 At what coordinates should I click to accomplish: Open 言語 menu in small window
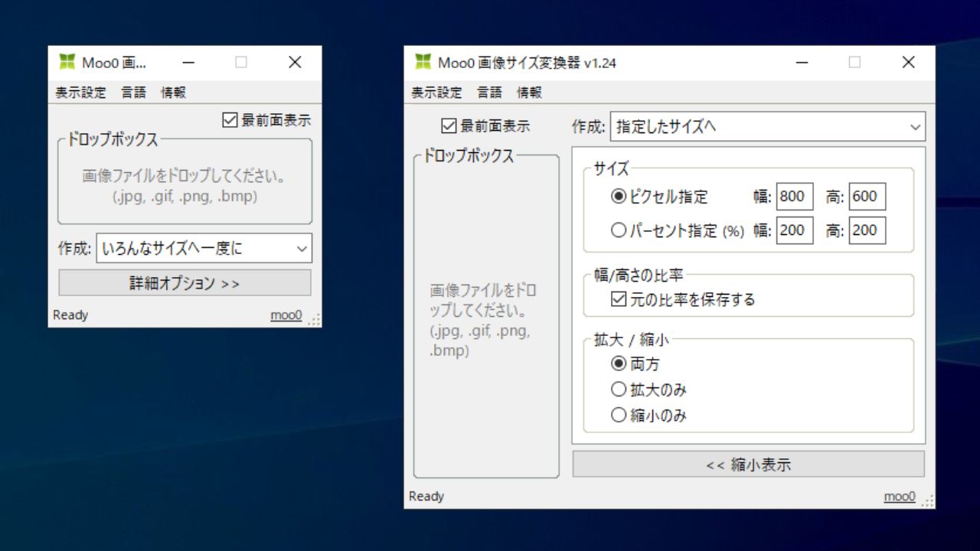[x=133, y=93]
